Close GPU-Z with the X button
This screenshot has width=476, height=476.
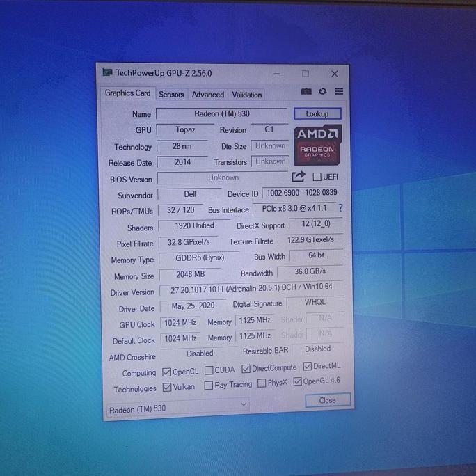coord(335,74)
